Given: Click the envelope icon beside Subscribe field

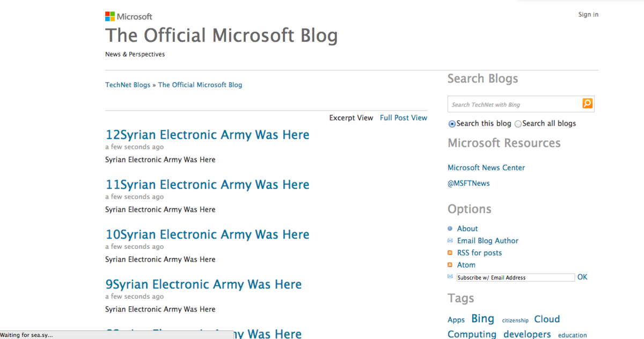Looking at the screenshot, I should pyautogui.click(x=450, y=277).
